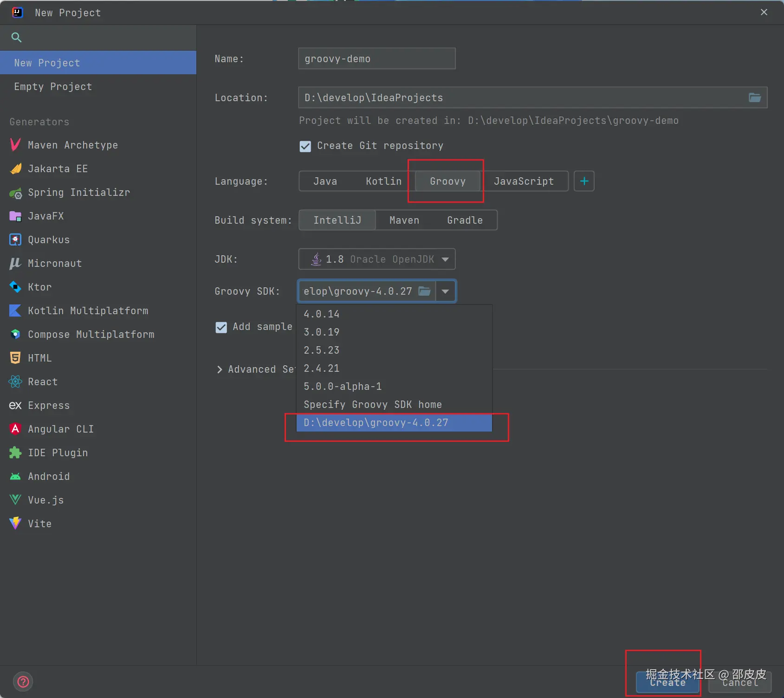Open Maven Archetype generator

coord(98,145)
